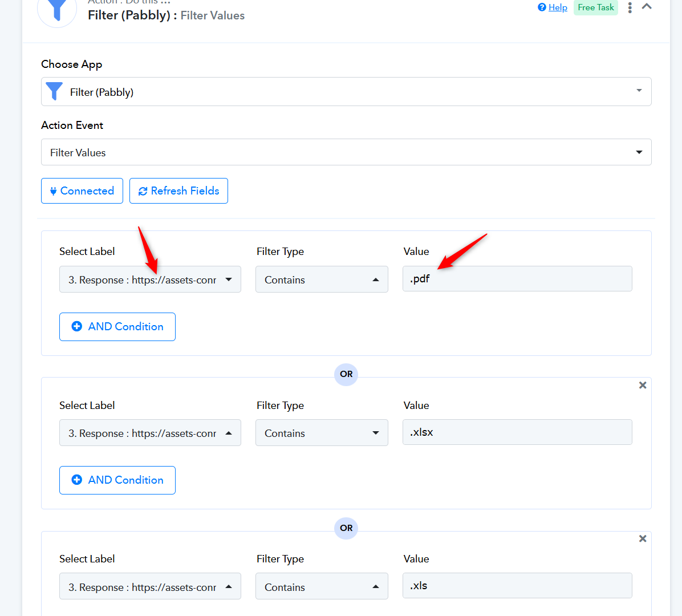This screenshot has height=616, width=682.
Task: Click the plug icon on Connected button
Action: pos(53,191)
